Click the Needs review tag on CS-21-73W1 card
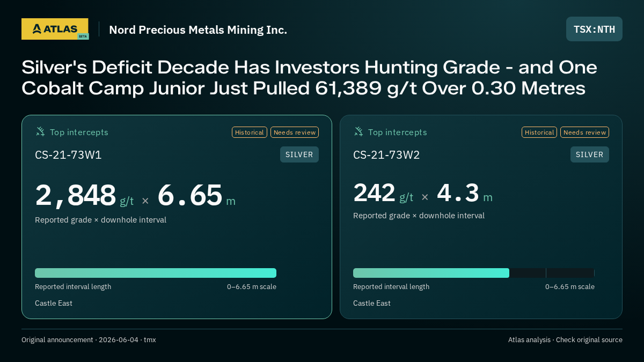 pos(295,132)
